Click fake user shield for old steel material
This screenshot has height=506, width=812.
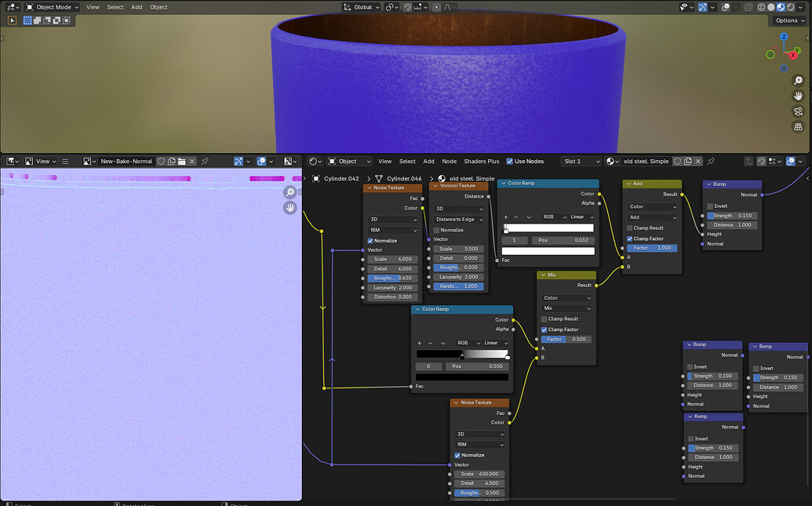[677, 162]
